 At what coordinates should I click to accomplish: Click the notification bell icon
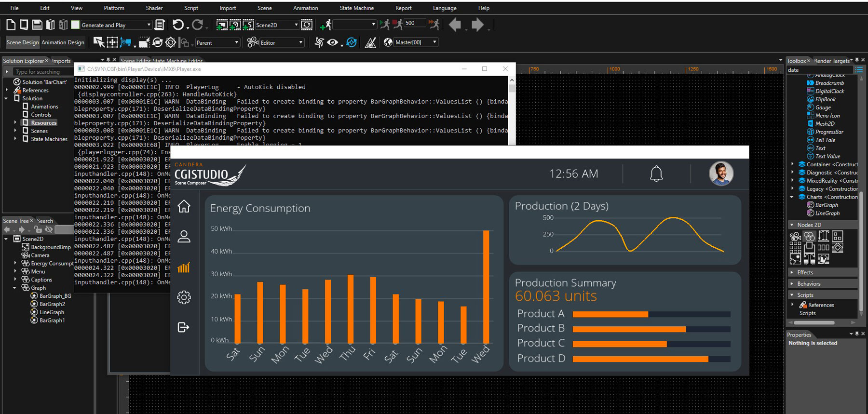tap(656, 174)
